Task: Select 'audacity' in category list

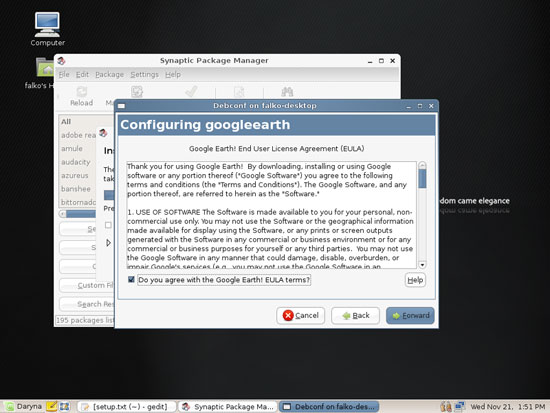Action: [76, 162]
